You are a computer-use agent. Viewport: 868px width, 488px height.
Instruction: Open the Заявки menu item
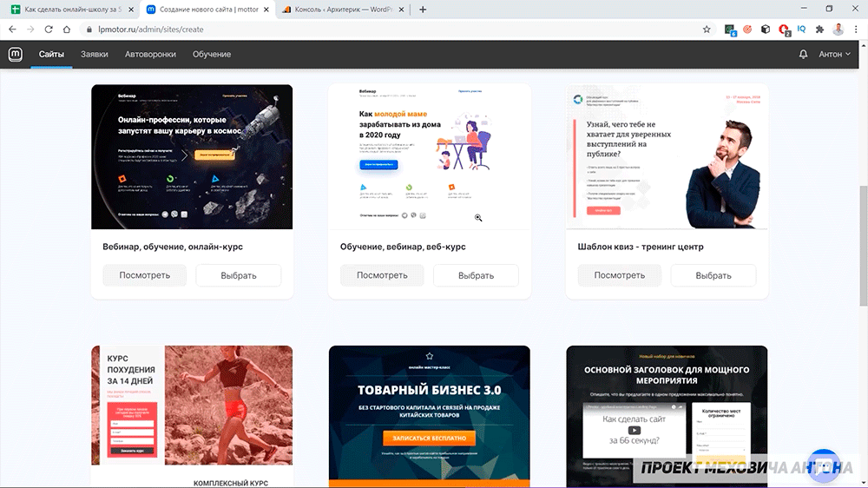94,55
